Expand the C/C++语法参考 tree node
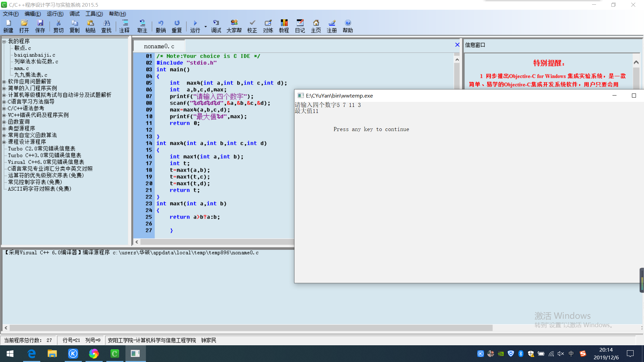This screenshot has height=362, width=644. [x=4, y=109]
